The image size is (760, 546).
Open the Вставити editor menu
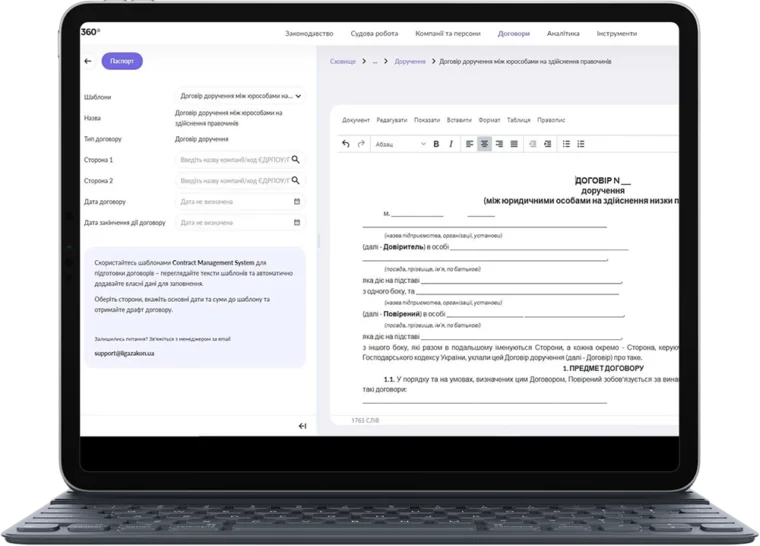pos(459,120)
